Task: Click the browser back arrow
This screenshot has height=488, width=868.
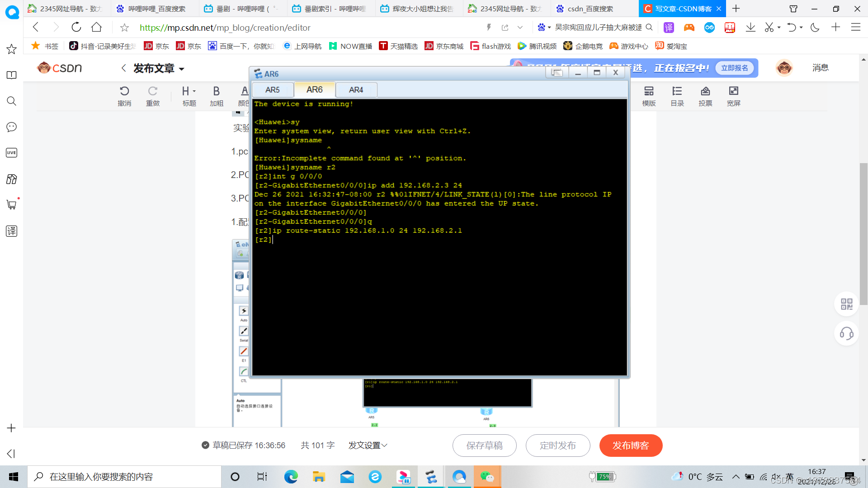Action: (36, 27)
